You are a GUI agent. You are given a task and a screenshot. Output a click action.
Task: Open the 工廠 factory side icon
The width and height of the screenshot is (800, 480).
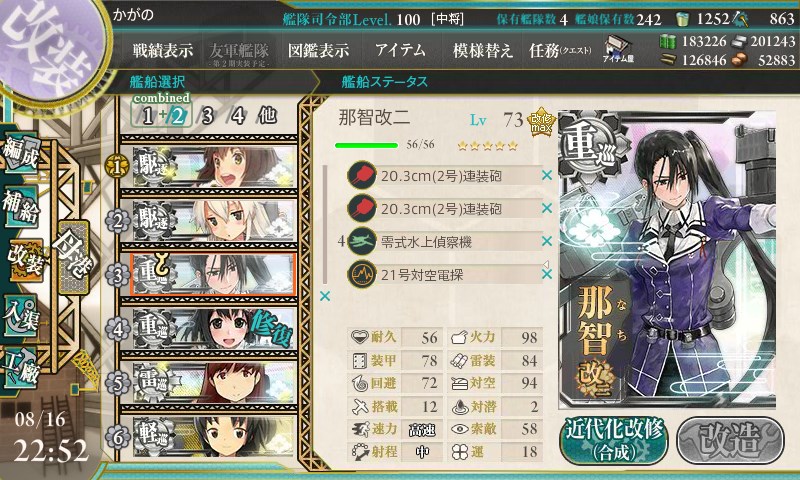click(x=20, y=367)
